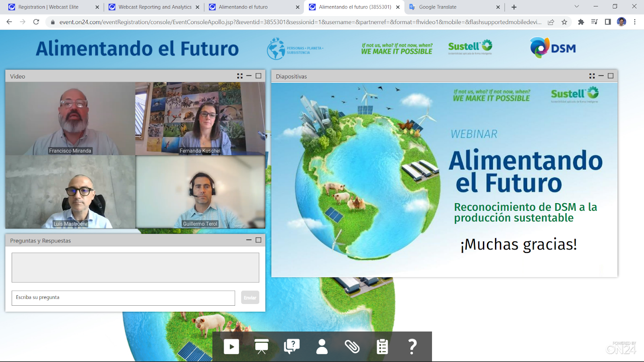Viewport: 644px width, 362px height.
Task: Maximize the Video panel
Action: [x=258, y=76]
